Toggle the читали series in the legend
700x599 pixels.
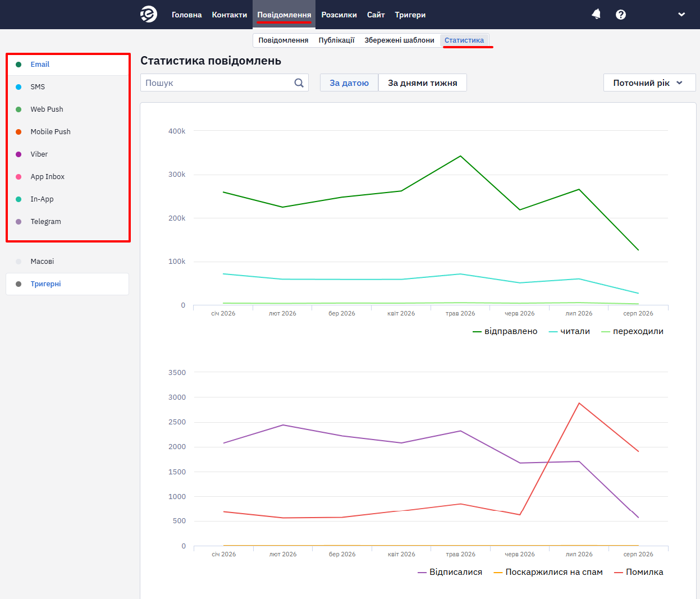(x=569, y=331)
